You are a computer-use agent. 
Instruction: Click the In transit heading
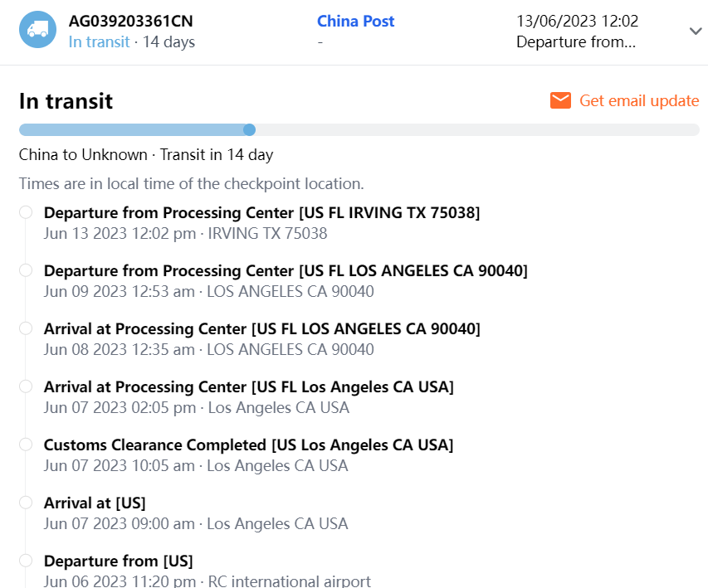pos(66,101)
